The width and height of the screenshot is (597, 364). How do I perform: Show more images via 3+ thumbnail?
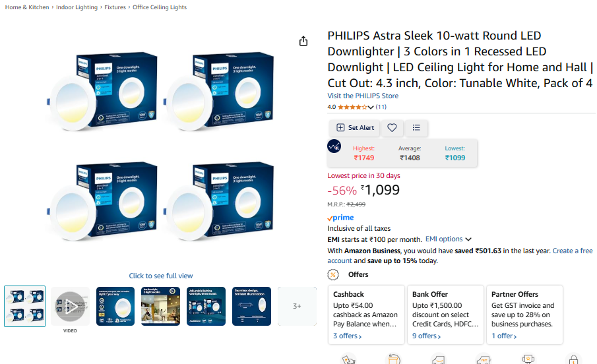[297, 306]
